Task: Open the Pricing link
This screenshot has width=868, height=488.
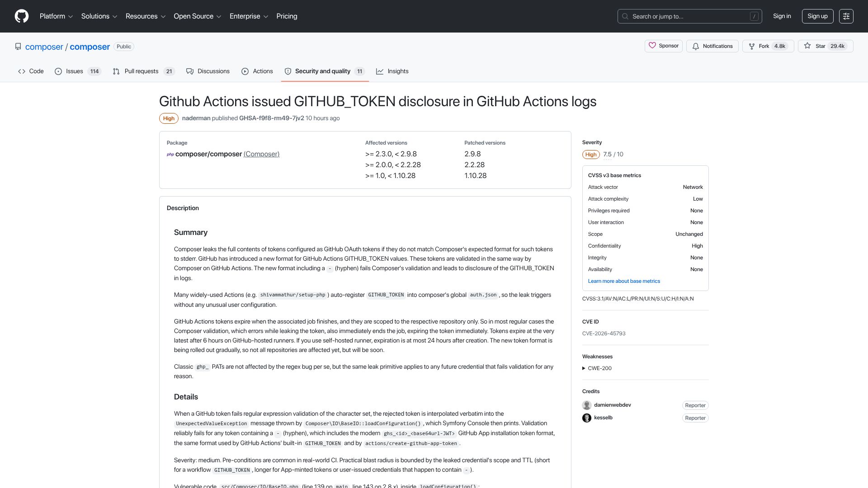Action: point(287,16)
